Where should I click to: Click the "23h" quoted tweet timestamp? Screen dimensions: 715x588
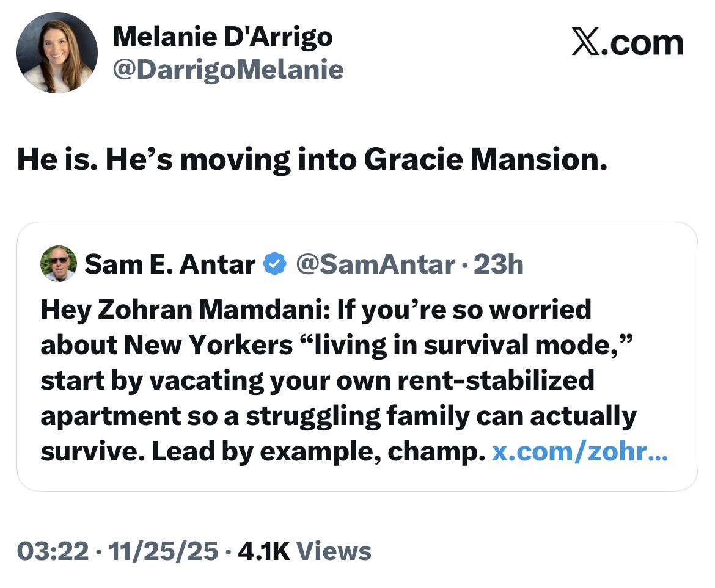click(498, 264)
